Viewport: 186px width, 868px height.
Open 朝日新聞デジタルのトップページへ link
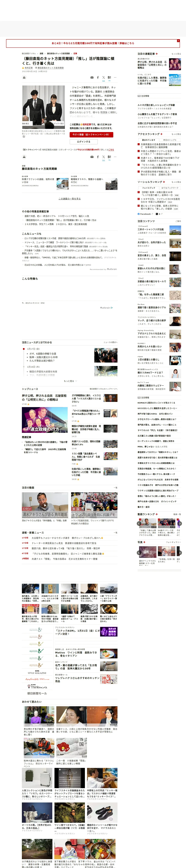103,389
